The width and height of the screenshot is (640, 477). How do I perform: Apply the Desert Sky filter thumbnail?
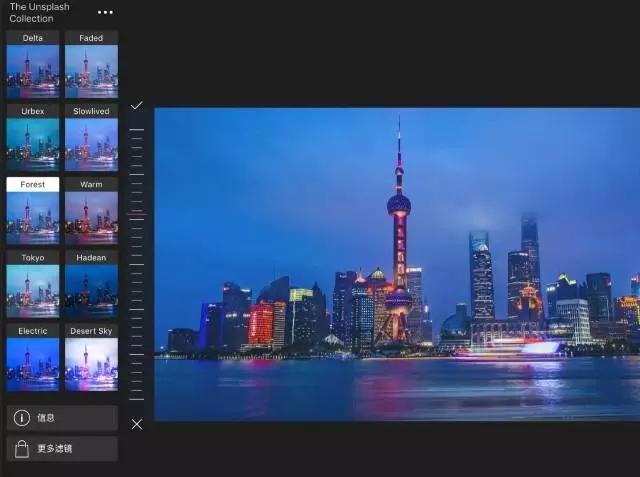(91, 358)
